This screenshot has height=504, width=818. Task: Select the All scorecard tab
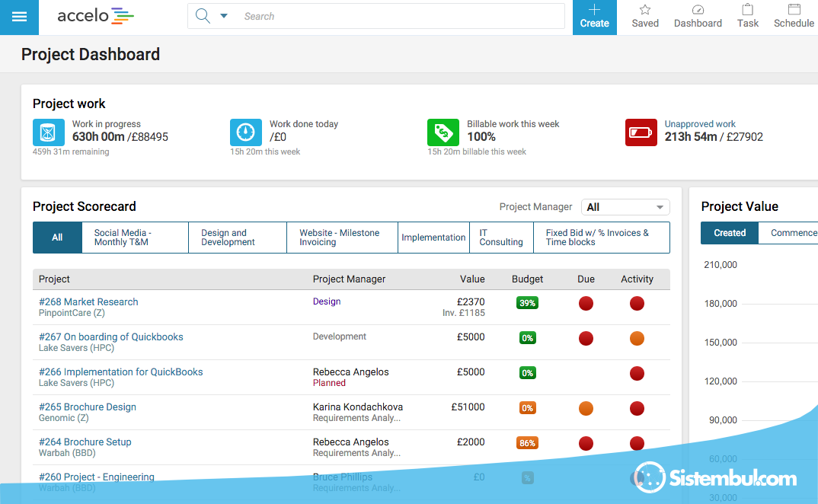tap(57, 238)
